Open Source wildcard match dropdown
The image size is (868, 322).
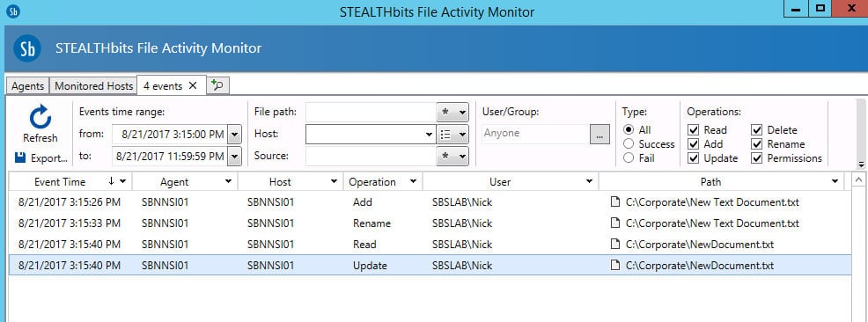452,156
